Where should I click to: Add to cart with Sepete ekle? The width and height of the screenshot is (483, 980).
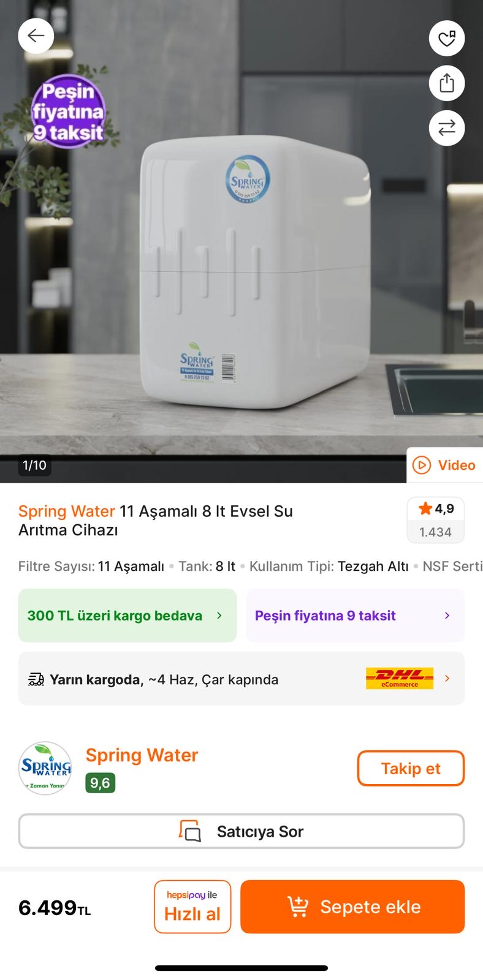pyautogui.click(x=352, y=907)
